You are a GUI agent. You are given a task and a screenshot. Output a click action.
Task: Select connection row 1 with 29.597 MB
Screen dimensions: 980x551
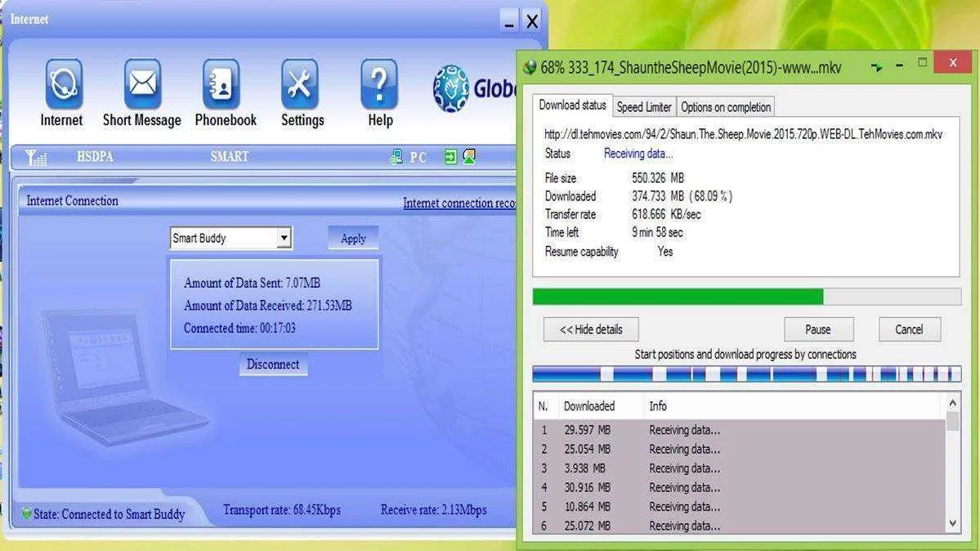pos(741,430)
